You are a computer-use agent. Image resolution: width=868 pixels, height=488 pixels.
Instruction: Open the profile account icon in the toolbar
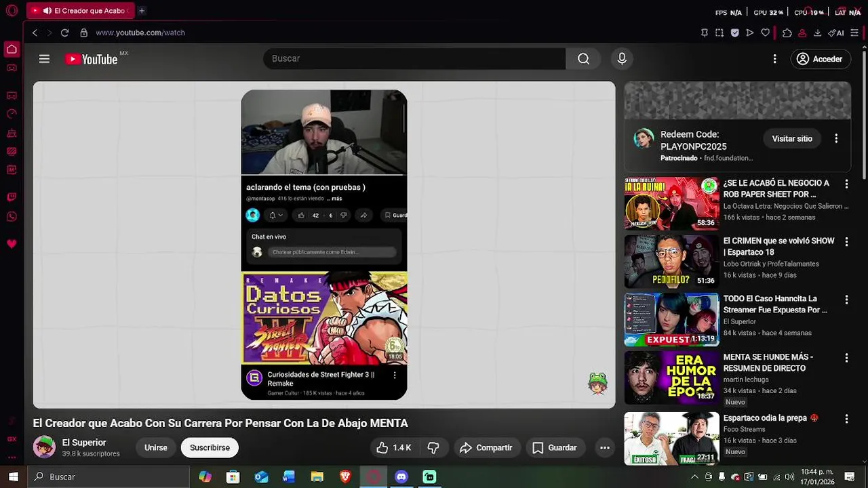click(x=802, y=33)
